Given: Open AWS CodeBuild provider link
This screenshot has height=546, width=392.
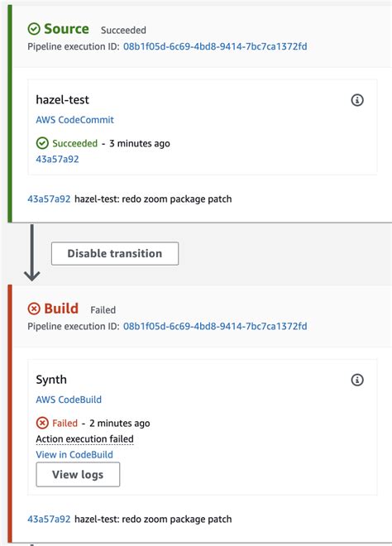Looking at the screenshot, I should point(69,400).
